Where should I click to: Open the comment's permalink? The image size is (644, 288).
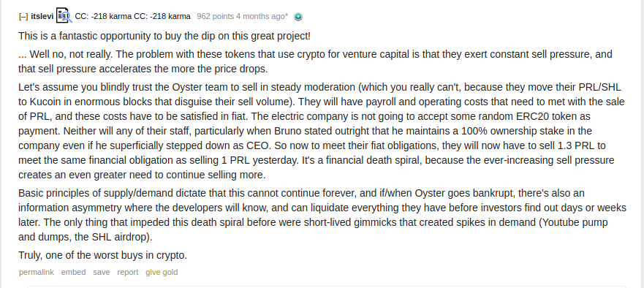(x=36, y=272)
